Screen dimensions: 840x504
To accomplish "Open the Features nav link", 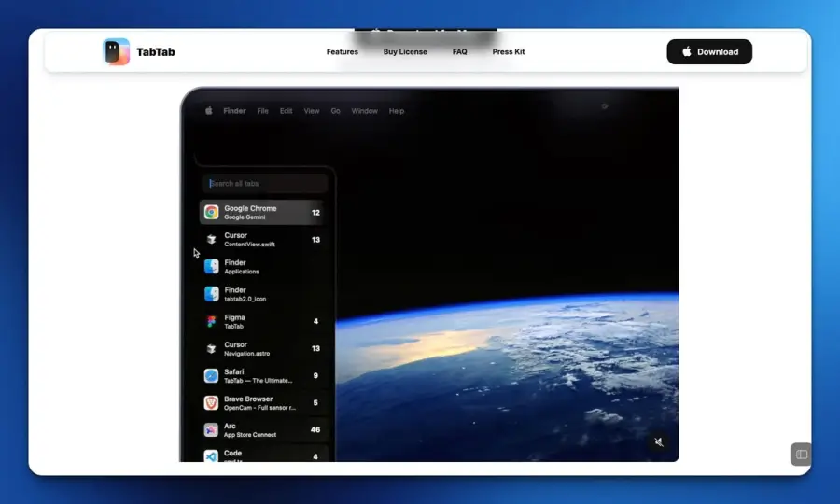I will click(x=342, y=52).
